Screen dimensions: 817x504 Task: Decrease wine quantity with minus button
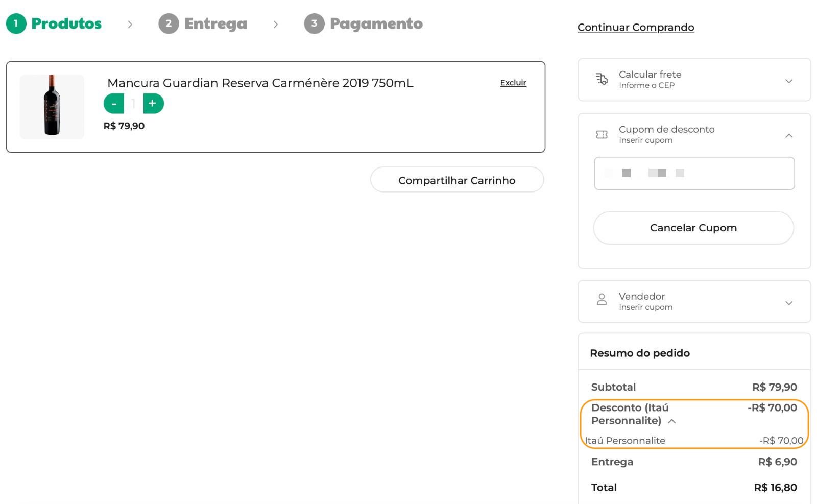pos(114,104)
